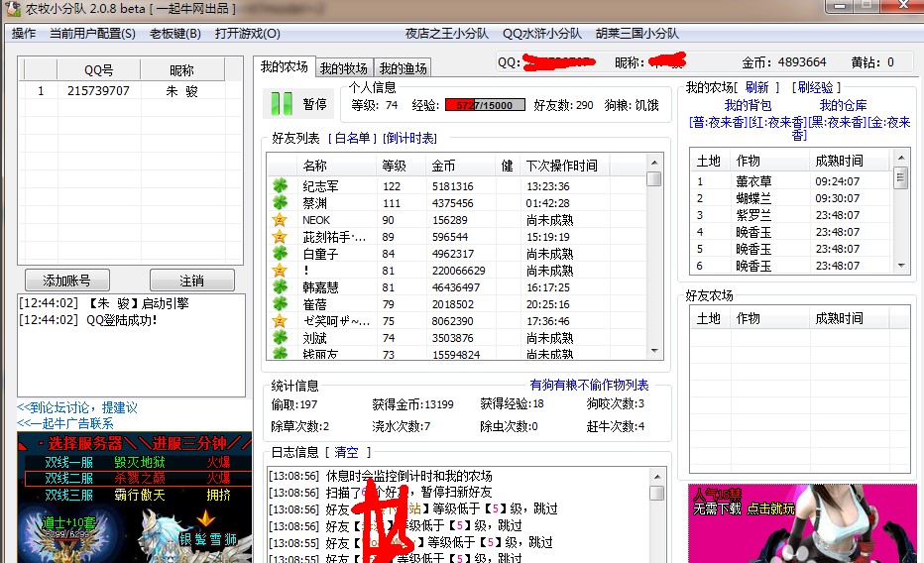This screenshot has width=924, height=563.
Task: Click star icon beside the "!" friend
Action: [x=280, y=271]
